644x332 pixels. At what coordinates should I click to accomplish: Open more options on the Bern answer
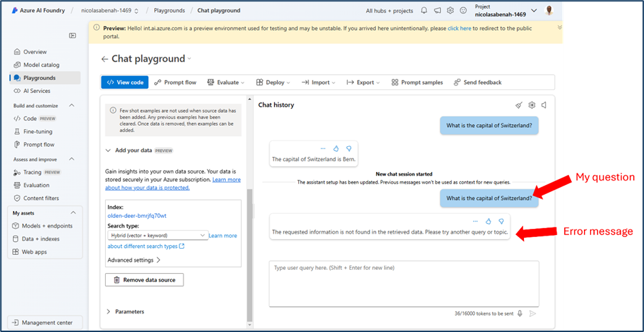(323, 148)
